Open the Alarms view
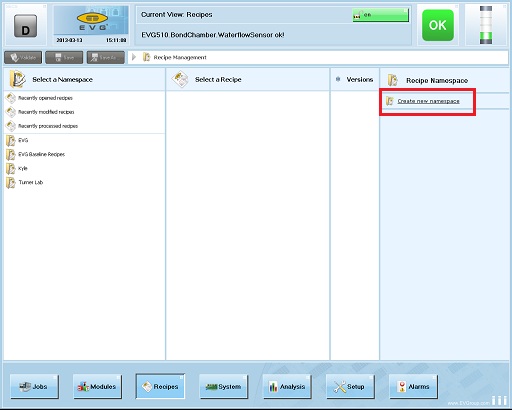The width and height of the screenshot is (512, 410). [413, 387]
